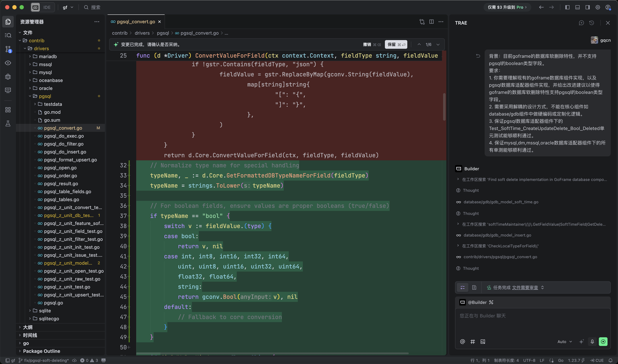Open the Debug bug icon in sidebar
The width and height of the screenshot is (618, 364).
click(8, 77)
